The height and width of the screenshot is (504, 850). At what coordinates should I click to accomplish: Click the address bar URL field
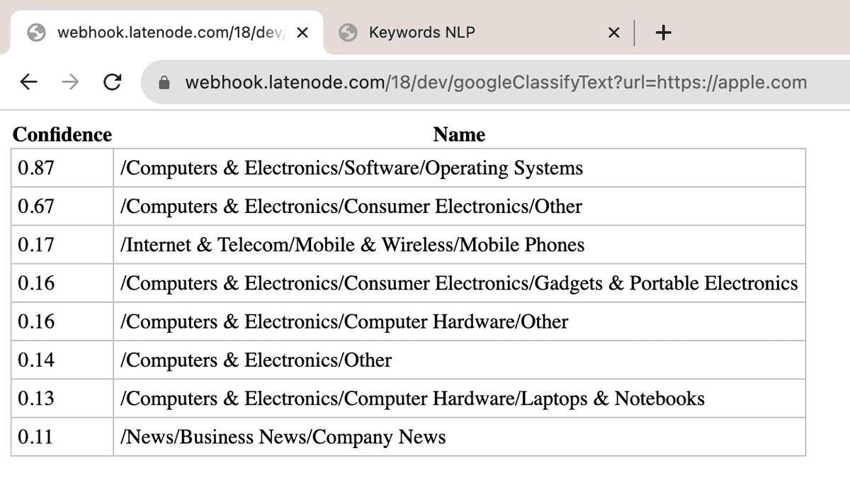point(496,83)
